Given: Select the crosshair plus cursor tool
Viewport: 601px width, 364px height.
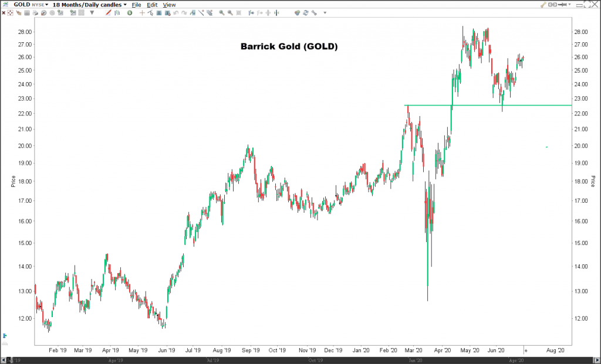Looking at the screenshot, I should (x=142, y=13).
